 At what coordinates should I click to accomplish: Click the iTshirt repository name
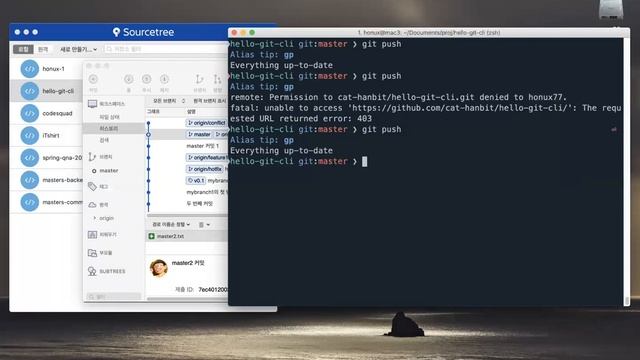click(x=51, y=136)
